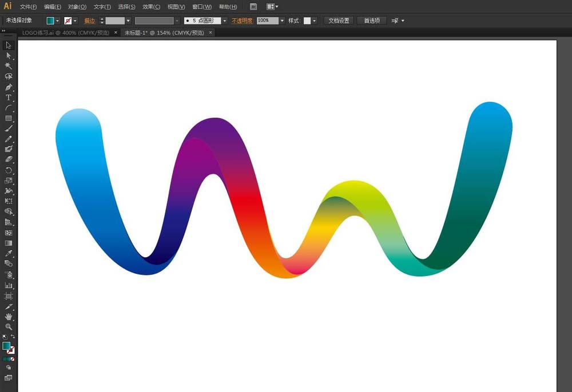Screen dimensions: 572x392
Task: Select the Warp/Width tool
Action: coord(9,191)
